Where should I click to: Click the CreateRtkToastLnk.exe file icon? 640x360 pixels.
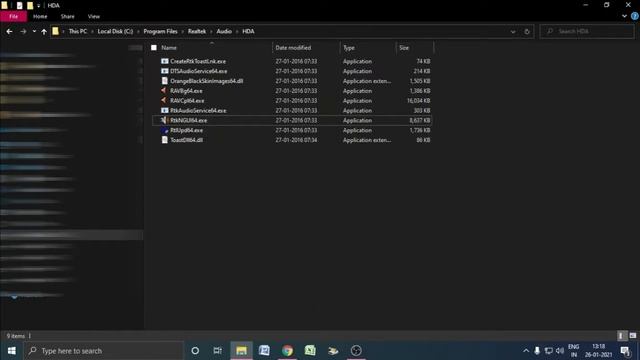tap(164, 61)
